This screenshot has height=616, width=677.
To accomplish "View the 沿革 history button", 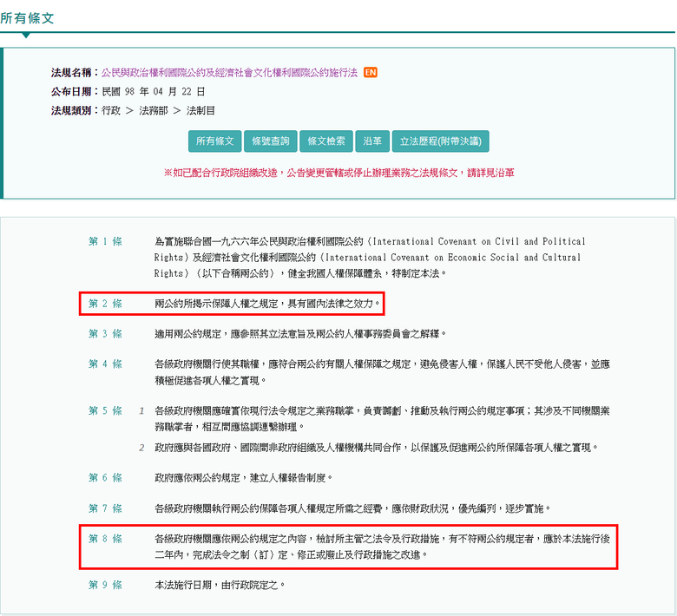I will click(372, 141).
